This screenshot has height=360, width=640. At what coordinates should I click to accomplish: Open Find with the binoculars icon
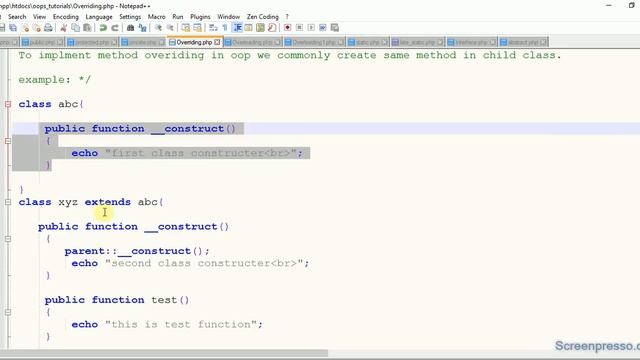(x=131, y=28)
